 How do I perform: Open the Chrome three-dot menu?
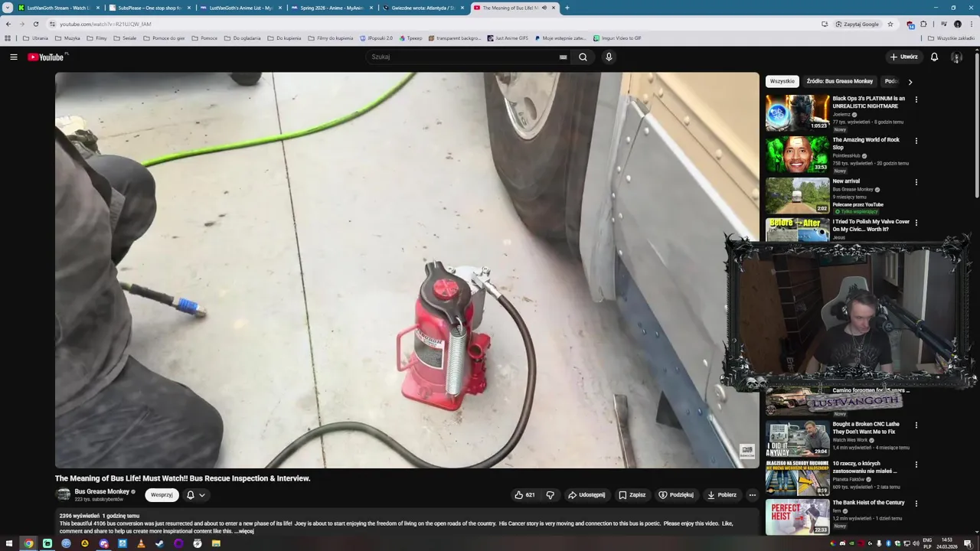click(x=971, y=24)
